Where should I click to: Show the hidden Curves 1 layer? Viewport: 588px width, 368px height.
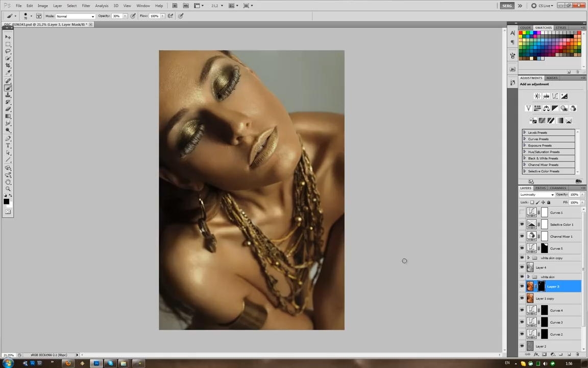522,213
